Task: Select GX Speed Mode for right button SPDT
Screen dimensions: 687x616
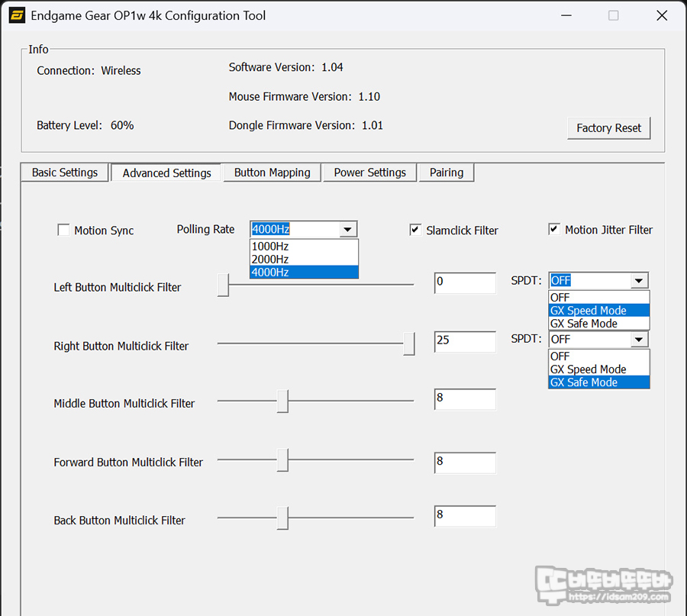Action: (599, 369)
